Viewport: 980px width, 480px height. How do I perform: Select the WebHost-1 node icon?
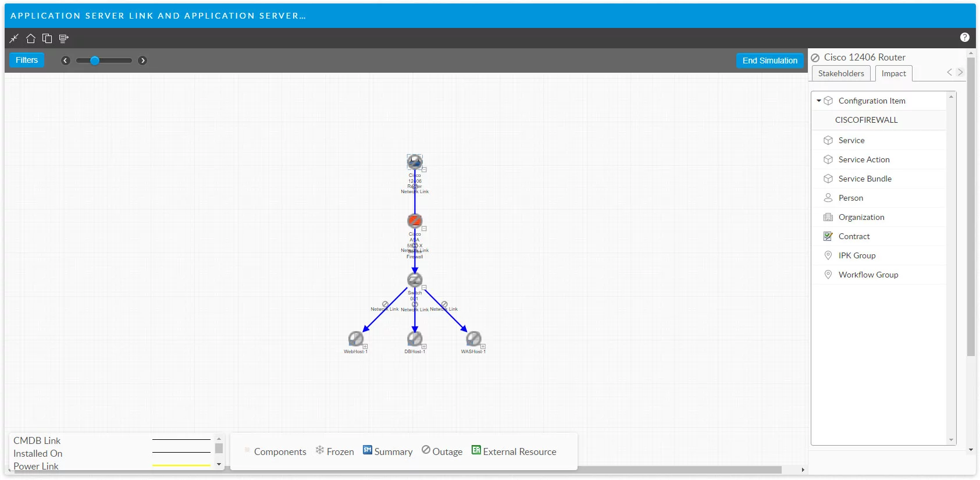point(355,339)
